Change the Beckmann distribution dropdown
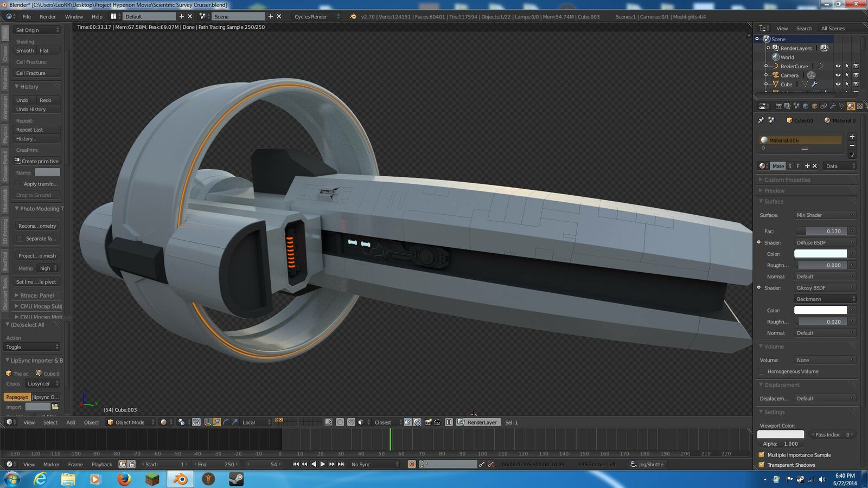 pos(824,299)
